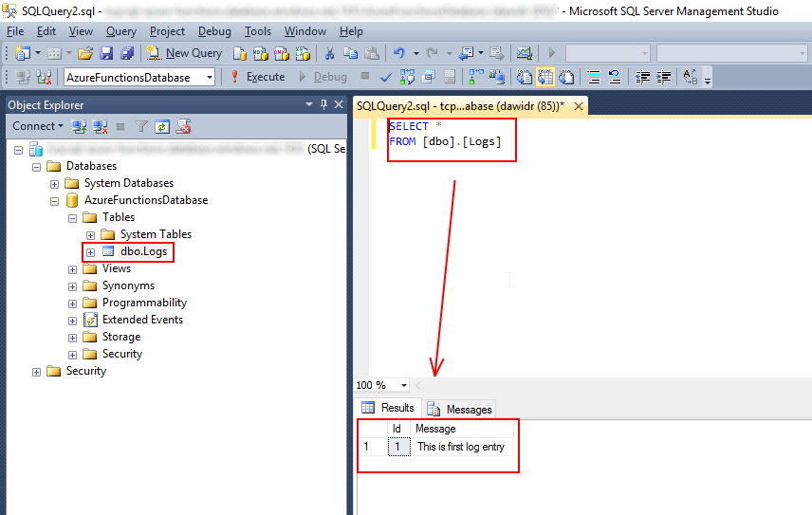Expand the dbo.Logs table node

tap(90, 251)
